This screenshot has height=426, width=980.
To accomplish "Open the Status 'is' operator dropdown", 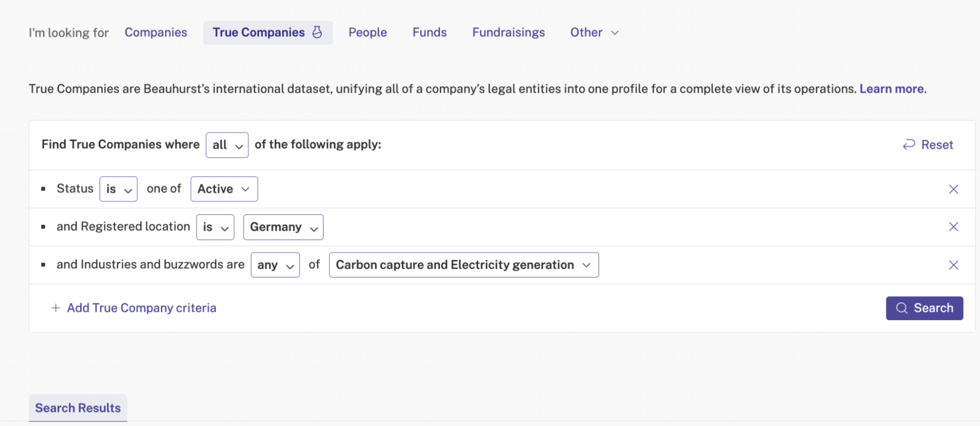I will pos(119,189).
